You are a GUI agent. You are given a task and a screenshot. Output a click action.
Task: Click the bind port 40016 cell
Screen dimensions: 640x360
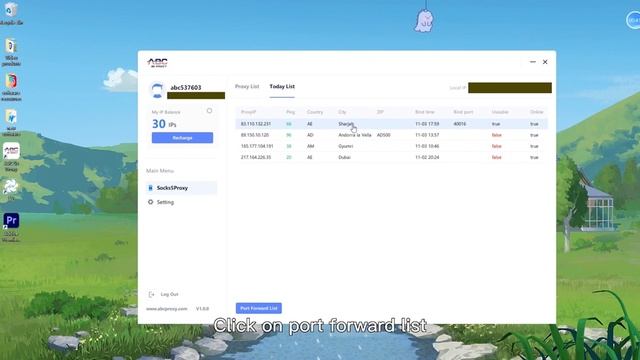pyautogui.click(x=460, y=124)
